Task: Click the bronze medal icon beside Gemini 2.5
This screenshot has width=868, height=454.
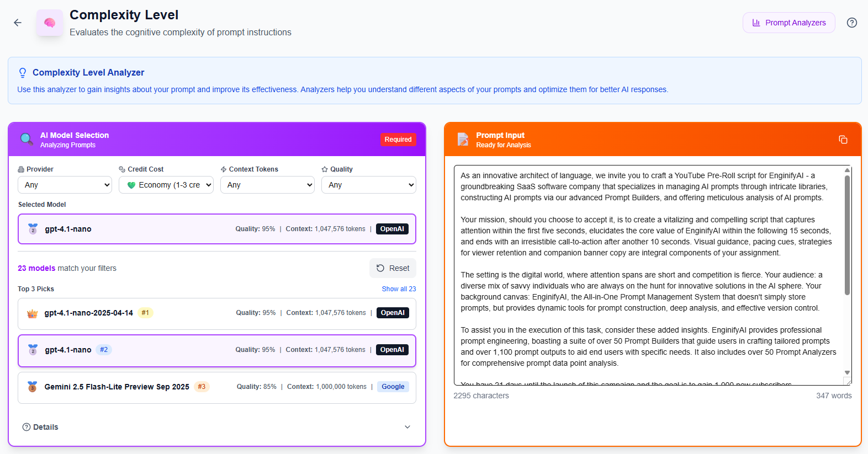Action: (33, 387)
